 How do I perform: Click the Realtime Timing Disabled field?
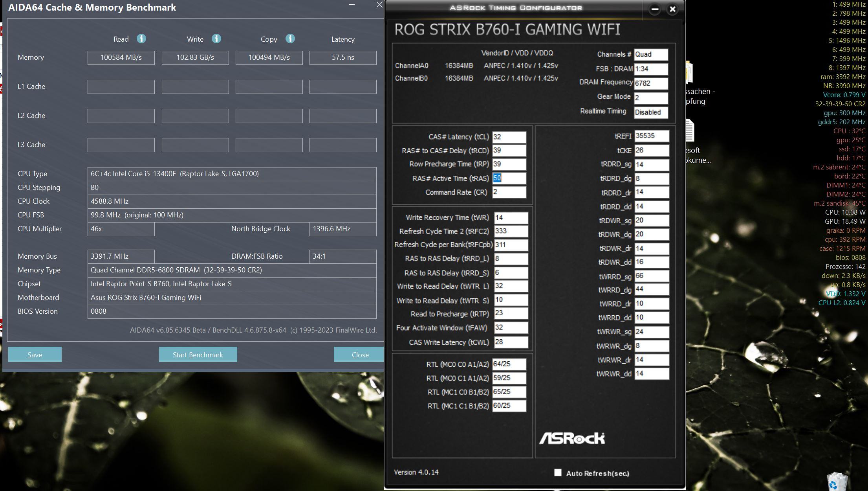[x=651, y=112]
